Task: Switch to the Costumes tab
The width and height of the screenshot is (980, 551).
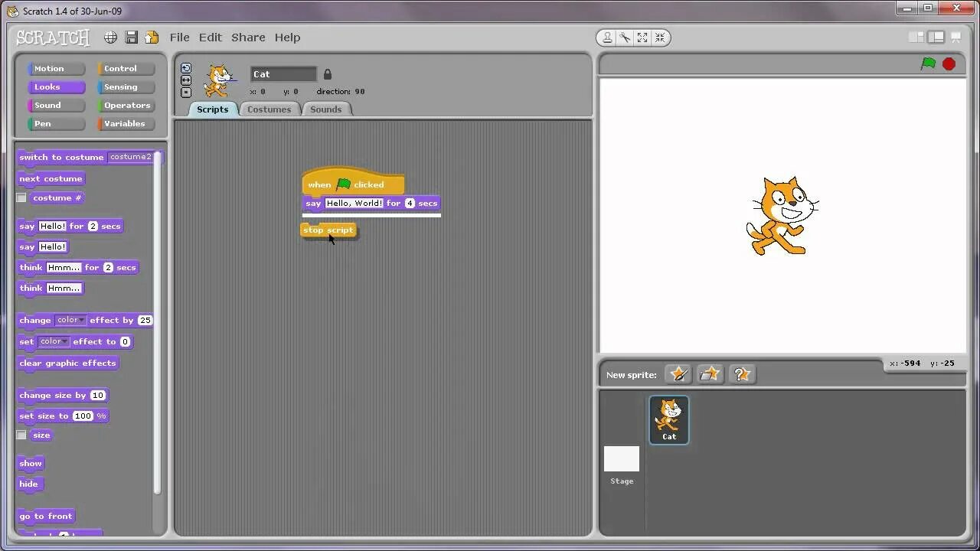Action: click(x=269, y=109)
